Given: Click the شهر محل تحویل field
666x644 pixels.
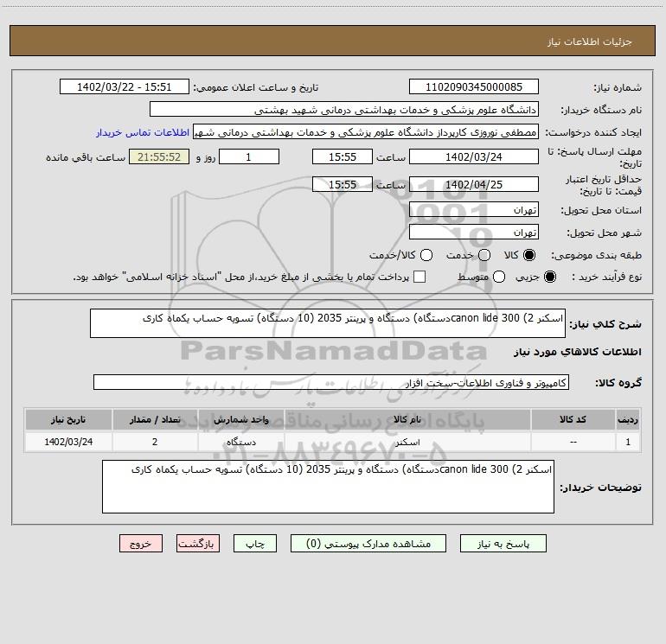Looking at the screenshot, I should tap(474, 233).
